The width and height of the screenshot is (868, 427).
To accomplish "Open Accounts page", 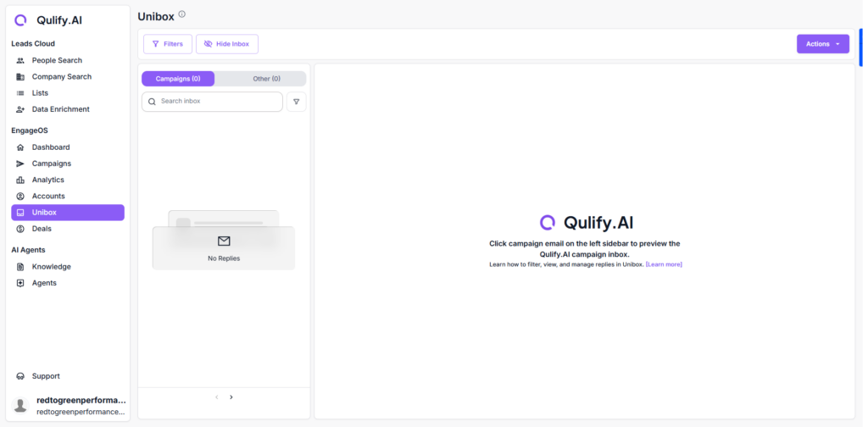I will click(68, 197).
